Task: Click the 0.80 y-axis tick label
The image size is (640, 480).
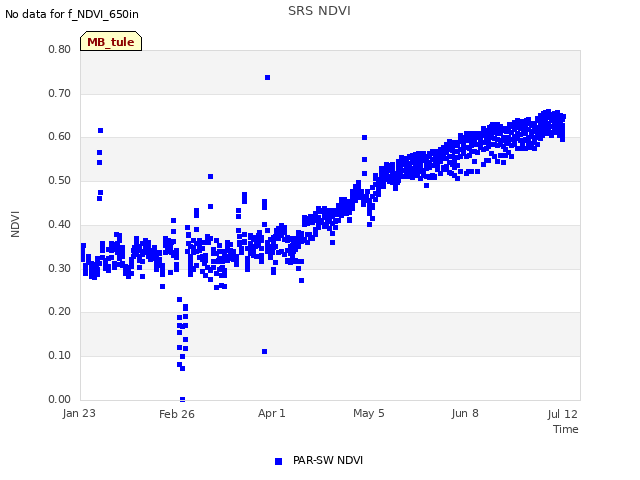Action: click(59, 49)
